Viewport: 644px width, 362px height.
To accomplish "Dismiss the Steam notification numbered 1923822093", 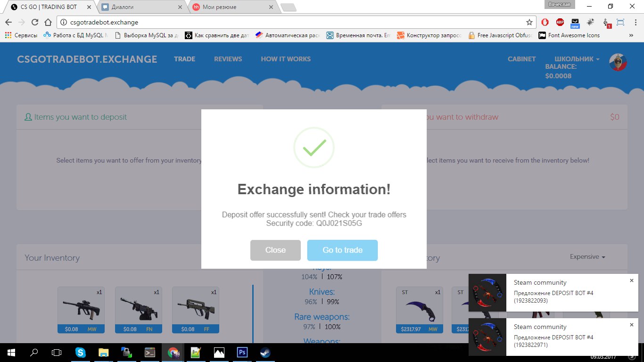I will pyautogui.click(x=632, y=280).
